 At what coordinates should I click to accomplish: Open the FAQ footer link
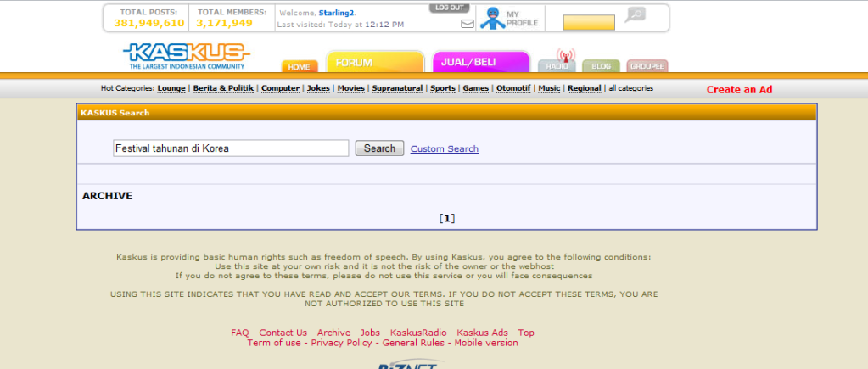tap(240, 333)
